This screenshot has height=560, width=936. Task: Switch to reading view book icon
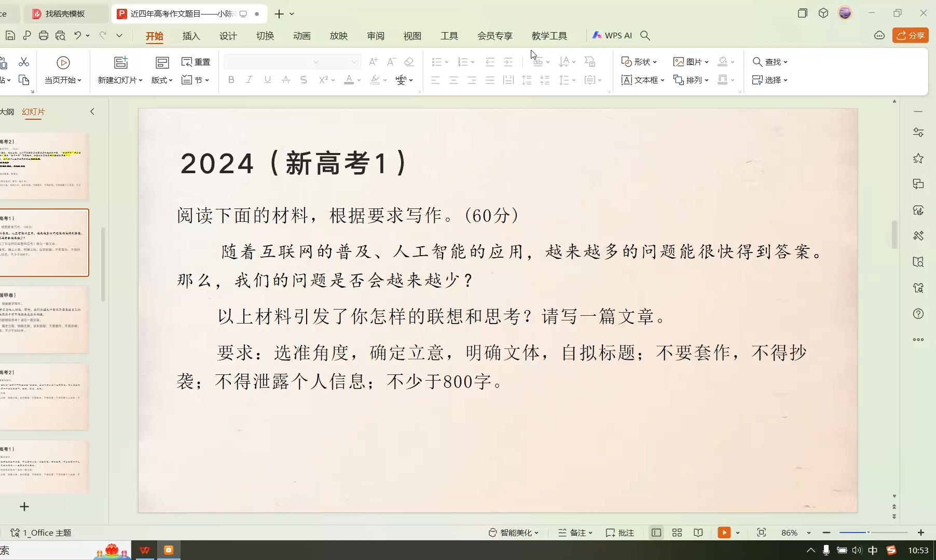[698, 533]
